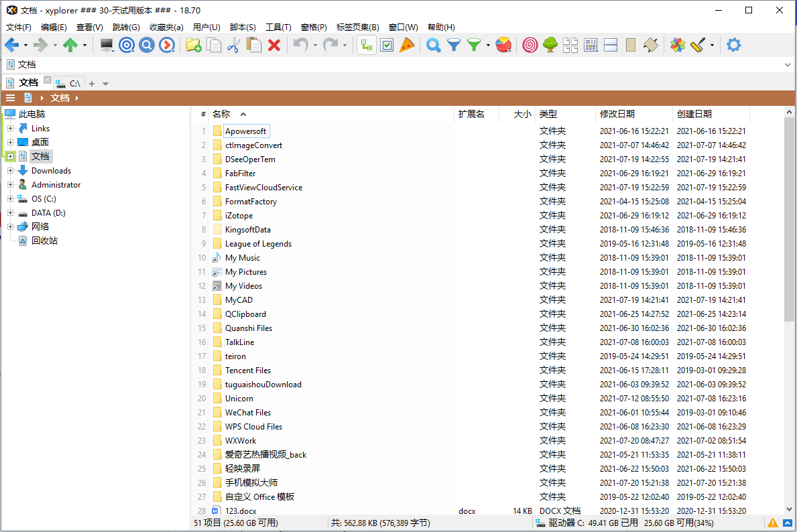Sort by 大小 column header
The height and width of the screenshot is (532, 797).
tap(517, 114)
